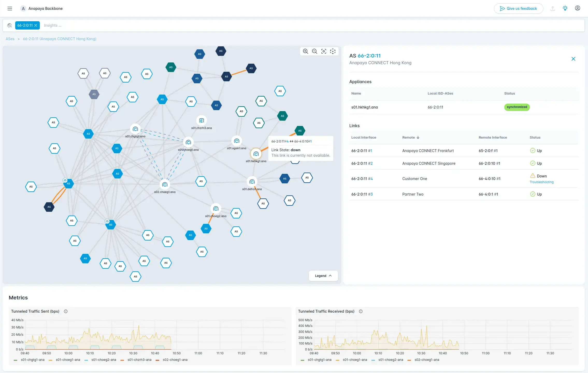Open the hamburger navigation menu
This screenshot has width=588, height=373.
tap(10, 8)
